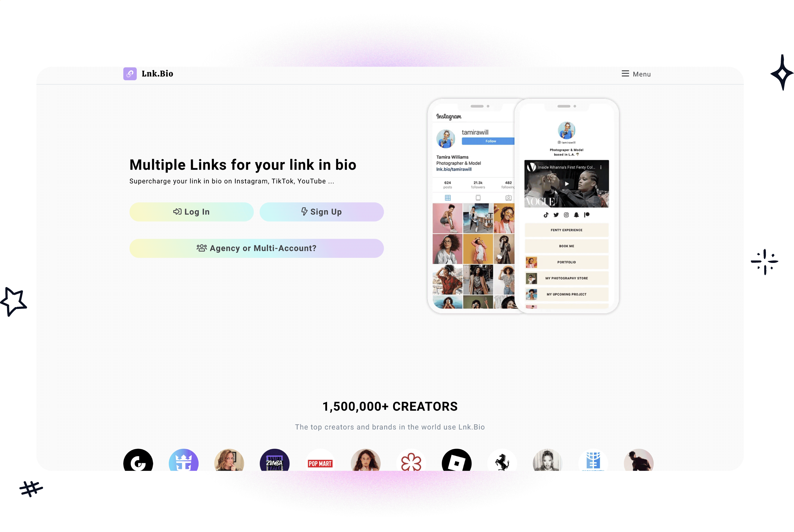Click the Lnk.Bio profile phone mockup

coord(566,206)
